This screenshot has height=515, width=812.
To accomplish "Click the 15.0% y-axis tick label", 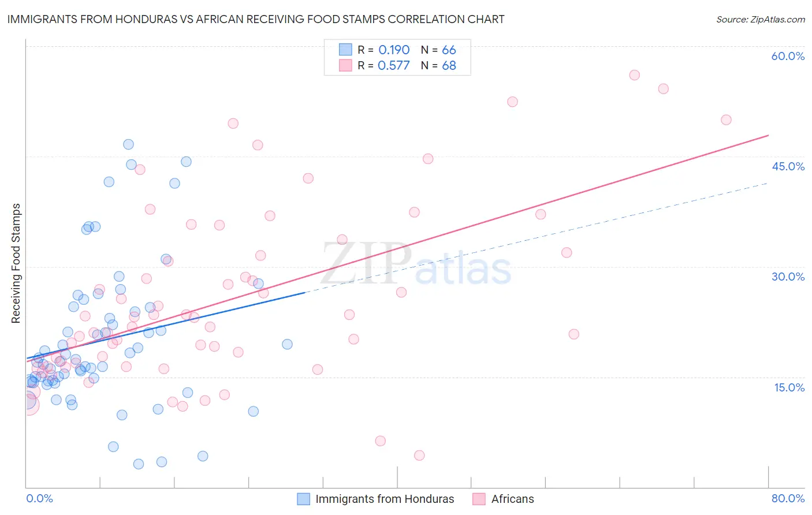I will (x=789, y=387).
